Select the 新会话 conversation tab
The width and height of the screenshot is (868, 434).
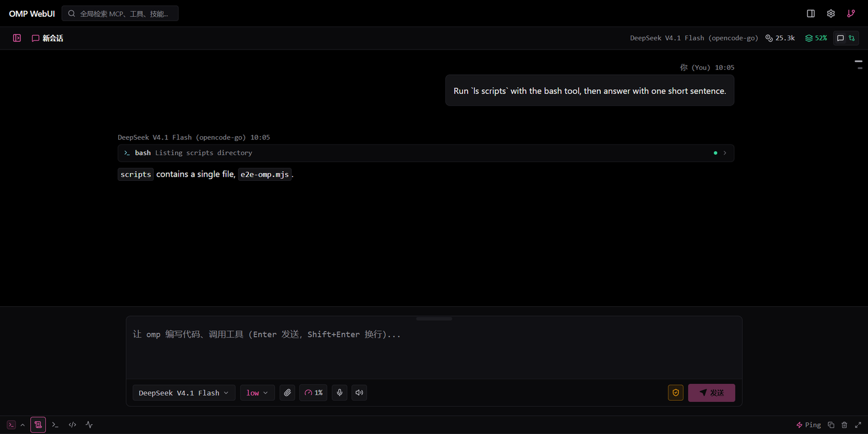(x=48, y=38)
